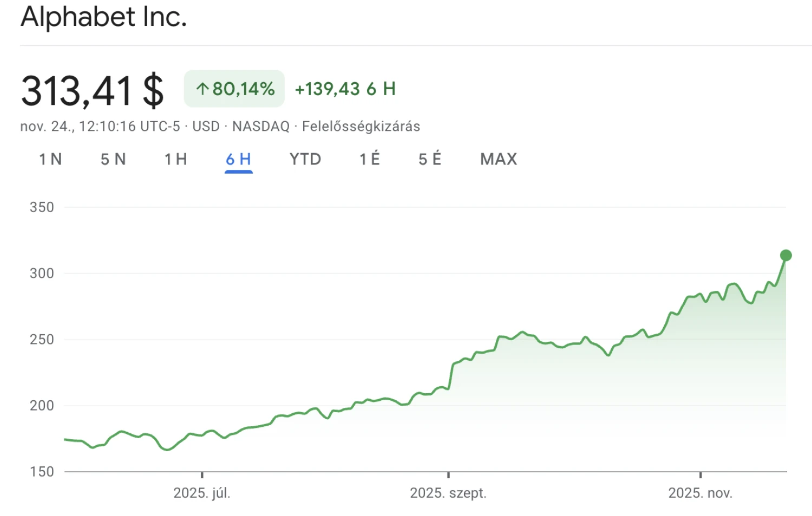Click the 313,41 $ price value
This screenshot has height=516, width=812.
[x=92, y=90]
